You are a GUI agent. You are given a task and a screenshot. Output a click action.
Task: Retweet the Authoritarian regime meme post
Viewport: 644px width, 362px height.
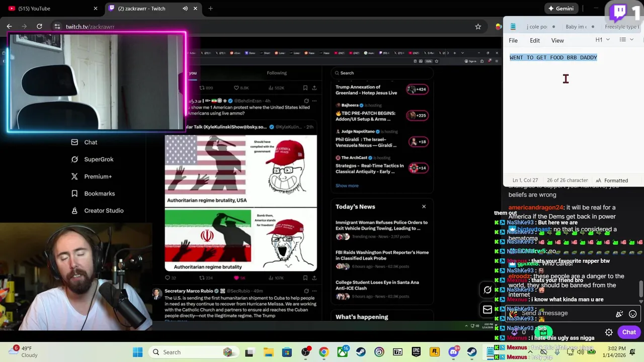click(x=206, y=278)
